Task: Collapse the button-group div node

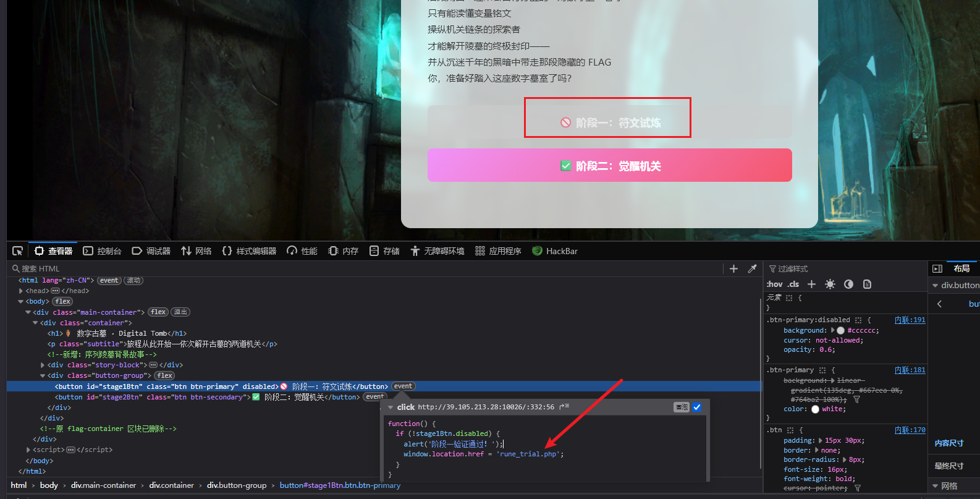Action: click(x=43, y=376)
